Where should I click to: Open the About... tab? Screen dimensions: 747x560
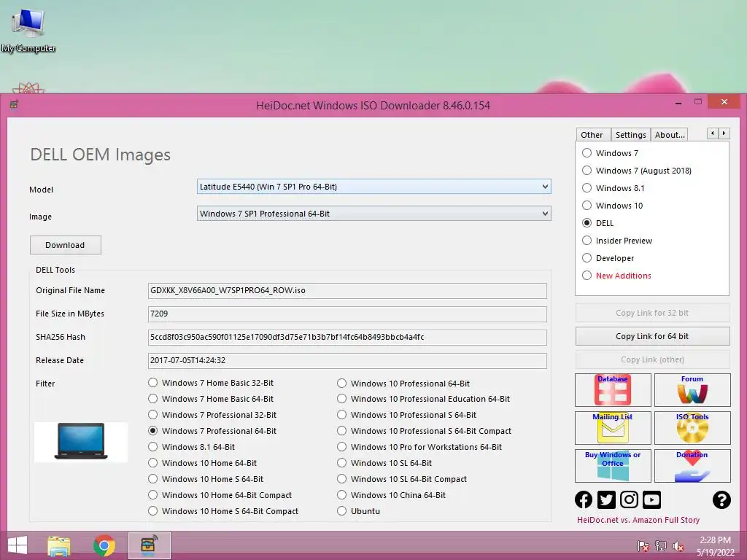pos(670,135)
